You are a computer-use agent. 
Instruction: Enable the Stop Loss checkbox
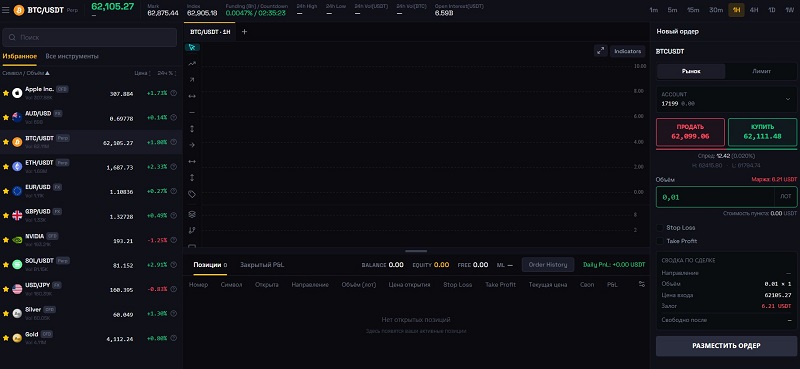pos(660,228)
